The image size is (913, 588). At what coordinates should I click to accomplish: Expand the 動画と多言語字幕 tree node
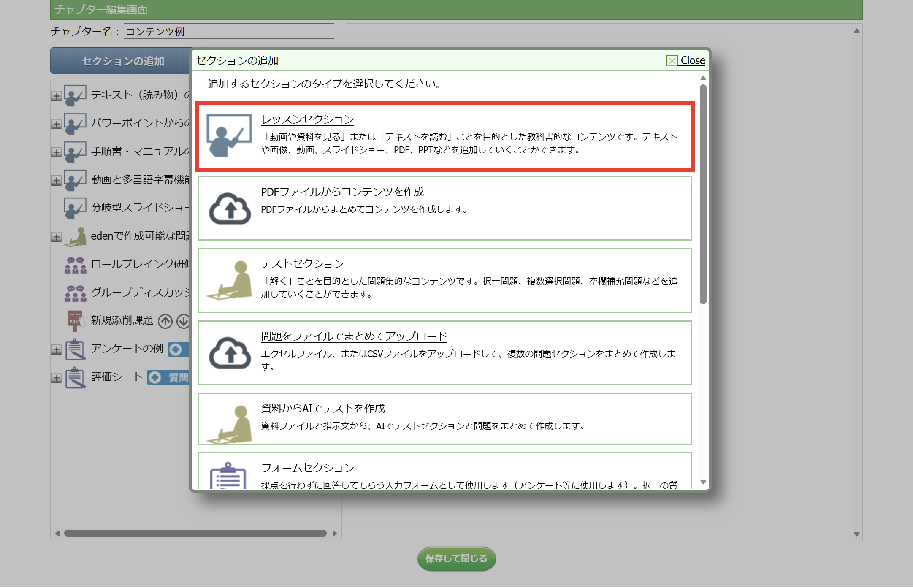pos(56,181)
